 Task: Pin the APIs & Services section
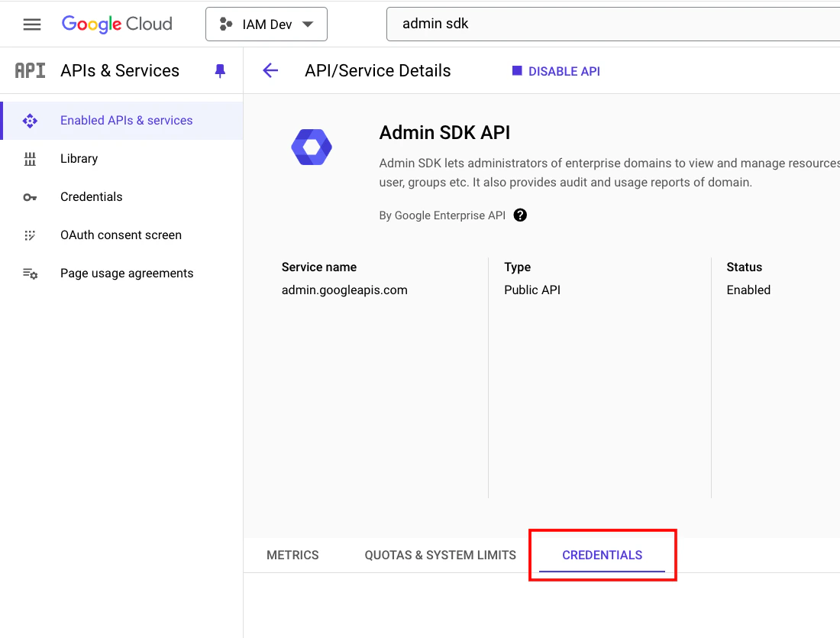click(x=220, y=70)
